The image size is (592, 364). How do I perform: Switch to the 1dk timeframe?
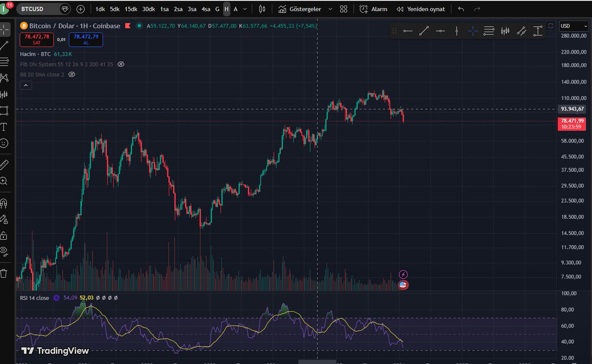click(100, 9)
